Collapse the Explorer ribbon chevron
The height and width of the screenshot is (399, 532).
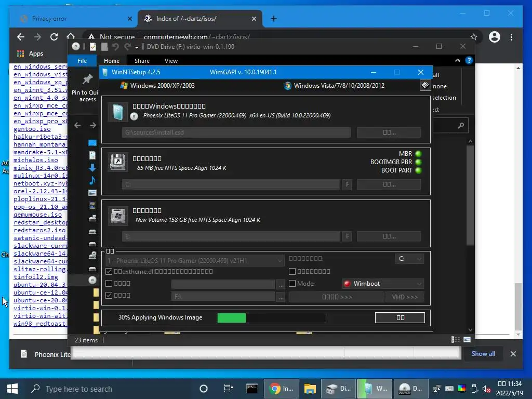click(x=457, y=60)
